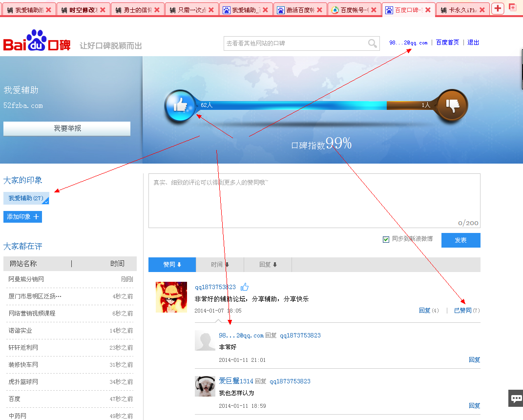Viewport: 523px width, 420px height.
Task: Open 轩轩返利网 list entry
Action: [x=23, y=348]
